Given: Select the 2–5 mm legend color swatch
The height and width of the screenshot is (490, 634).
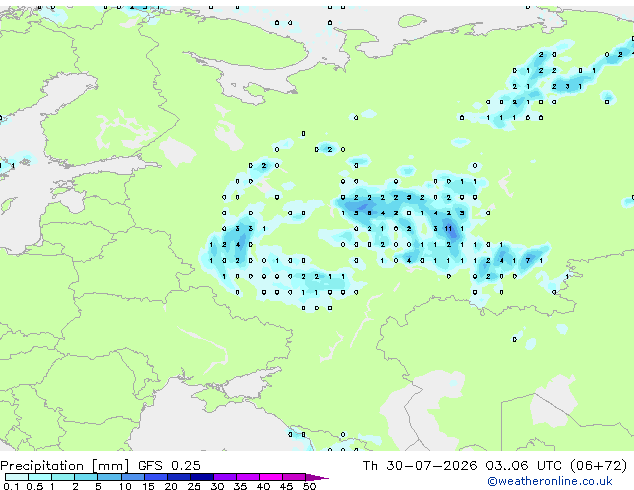Looking at the screenshot, I should [x=86, y=477].
